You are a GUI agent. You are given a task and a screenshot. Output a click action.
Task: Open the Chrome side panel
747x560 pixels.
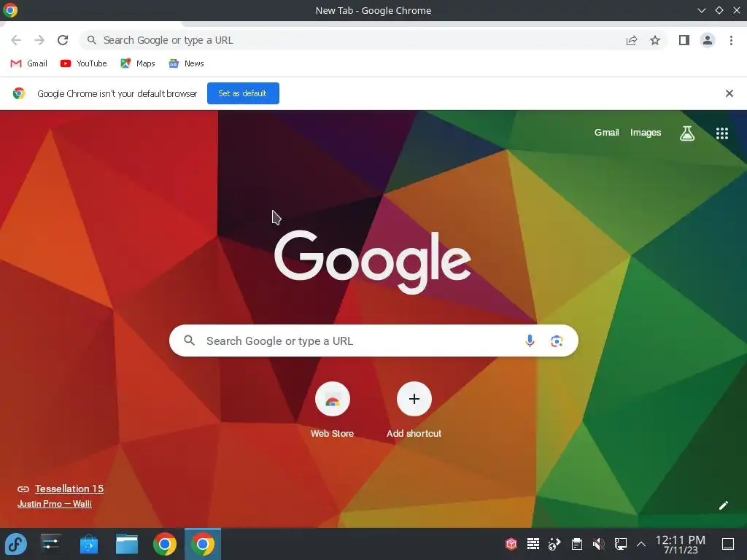(684, 41)
